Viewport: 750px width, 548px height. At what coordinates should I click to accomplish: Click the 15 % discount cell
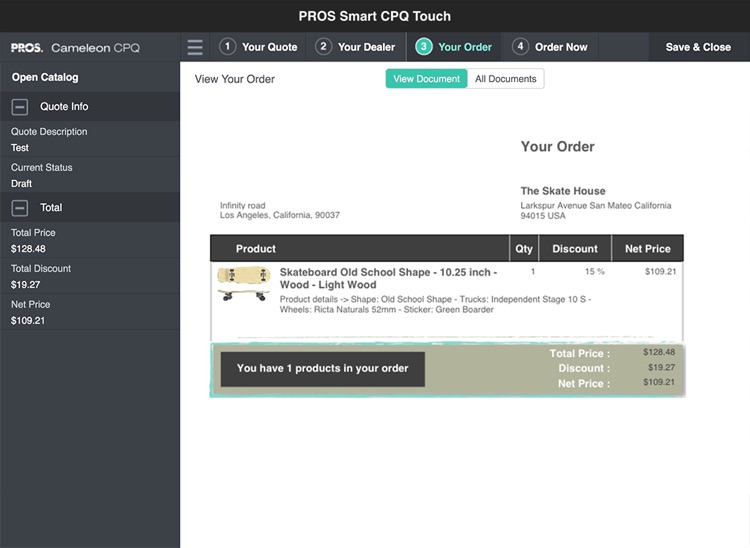pyautogui.click(x=595, y=272)
